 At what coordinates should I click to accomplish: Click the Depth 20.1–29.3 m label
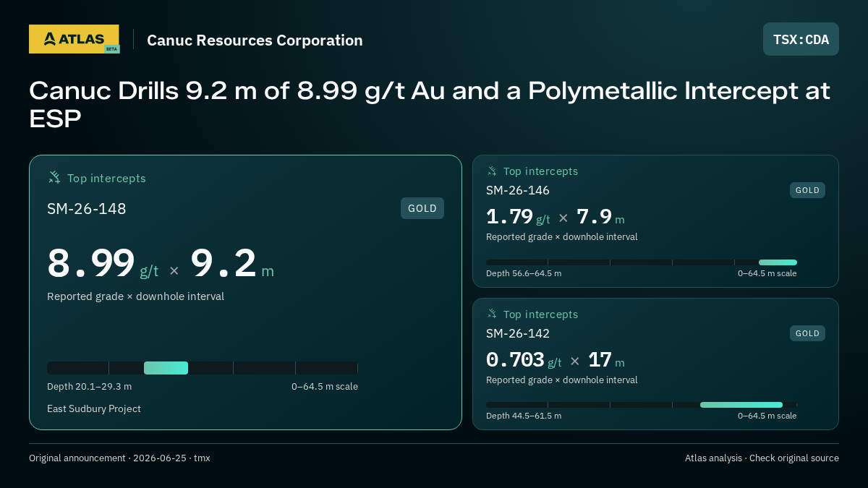point(90,386)
